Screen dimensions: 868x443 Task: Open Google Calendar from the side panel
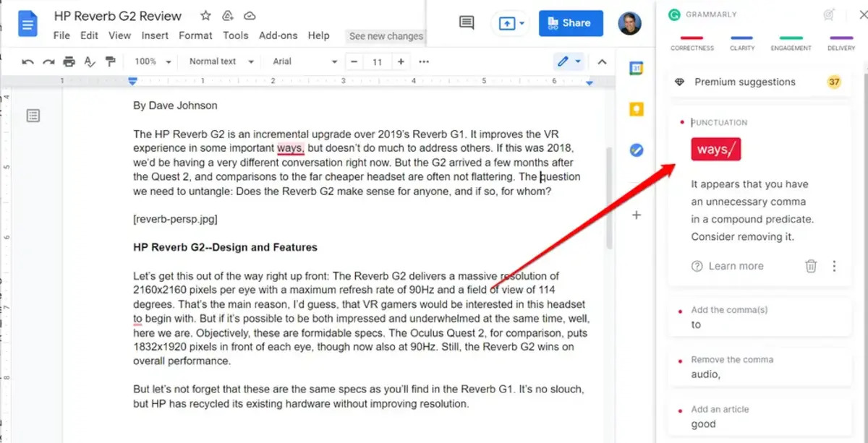[637, 67]
